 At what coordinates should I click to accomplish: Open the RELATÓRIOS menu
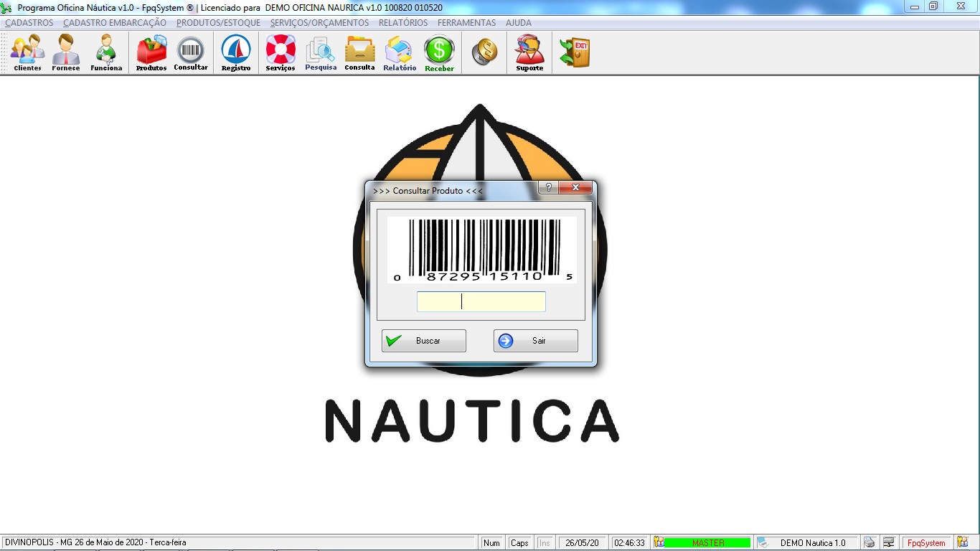pyautogui.click(x=403, y=23)
